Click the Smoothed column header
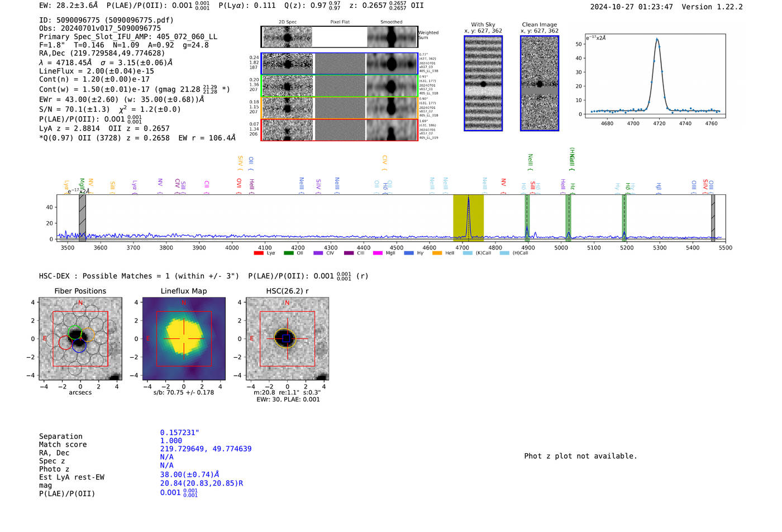Viewport: 782px width, 532px height. [x=392, y=22]
